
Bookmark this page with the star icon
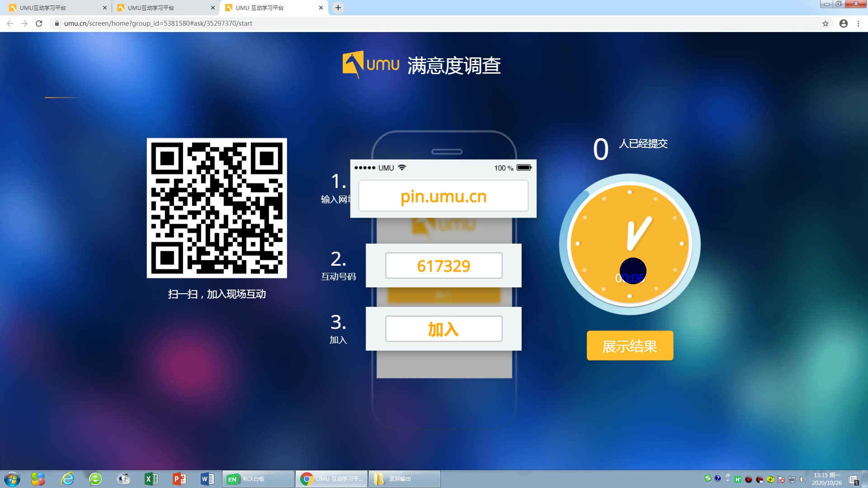pos(825,23)
